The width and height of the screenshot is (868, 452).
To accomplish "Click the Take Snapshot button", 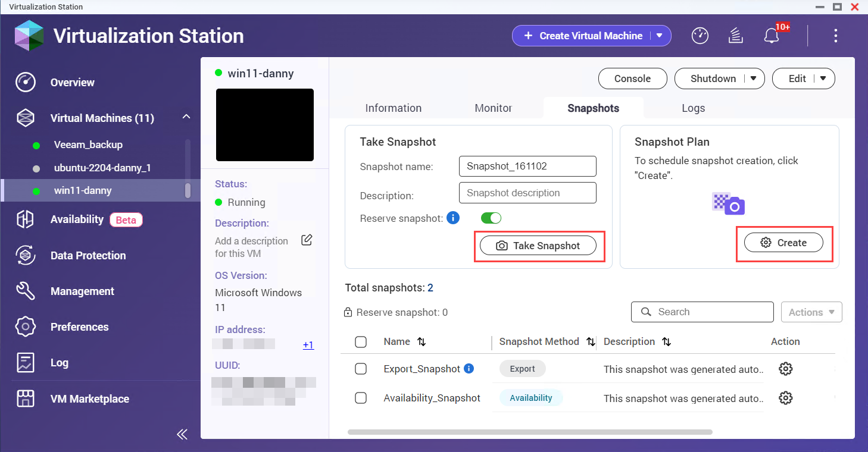I will (538, 246).
